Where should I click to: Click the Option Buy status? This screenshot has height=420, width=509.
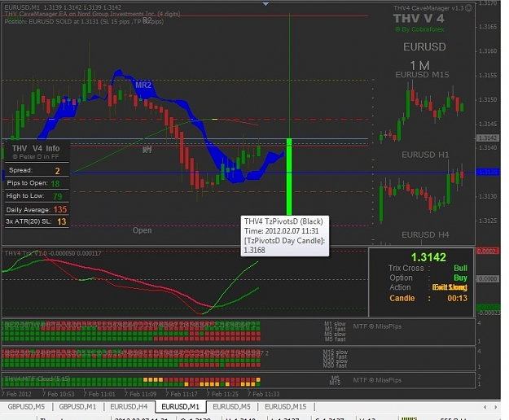(460, 278)
